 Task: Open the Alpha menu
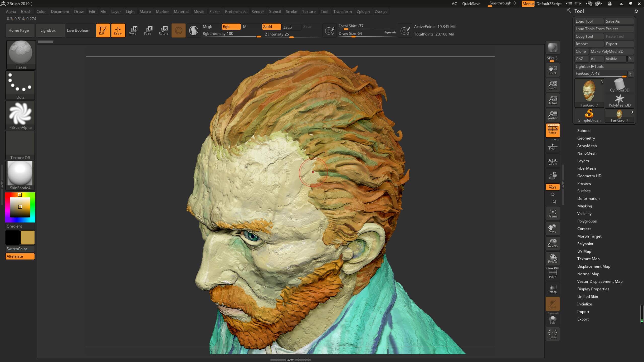(11, 12)
